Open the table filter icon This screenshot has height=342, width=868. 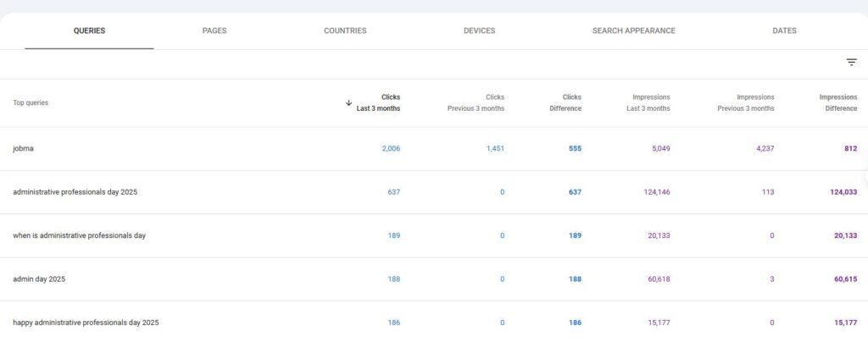click(x=851, y=63)
